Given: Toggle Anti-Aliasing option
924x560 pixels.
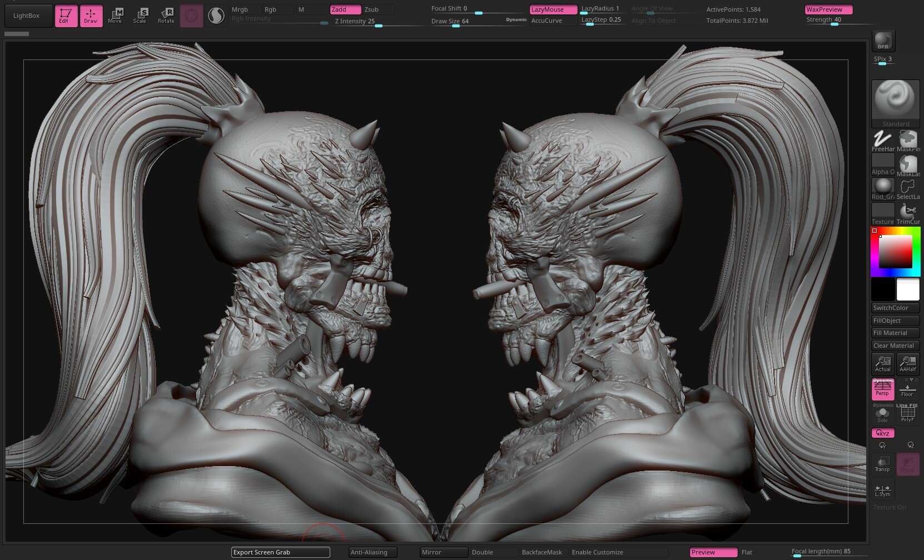Looking at the screenshot, I should coord(372,552).
